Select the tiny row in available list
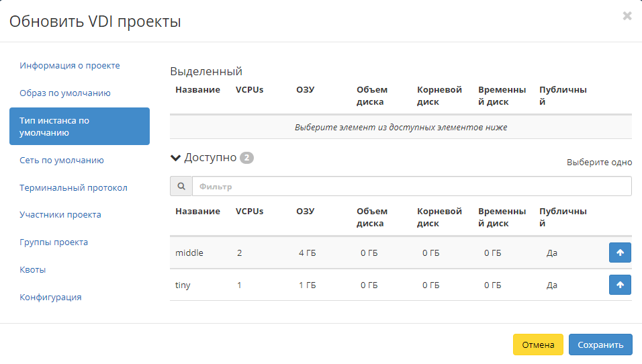This screenshot has height=364, width=642. pos(183,285)
